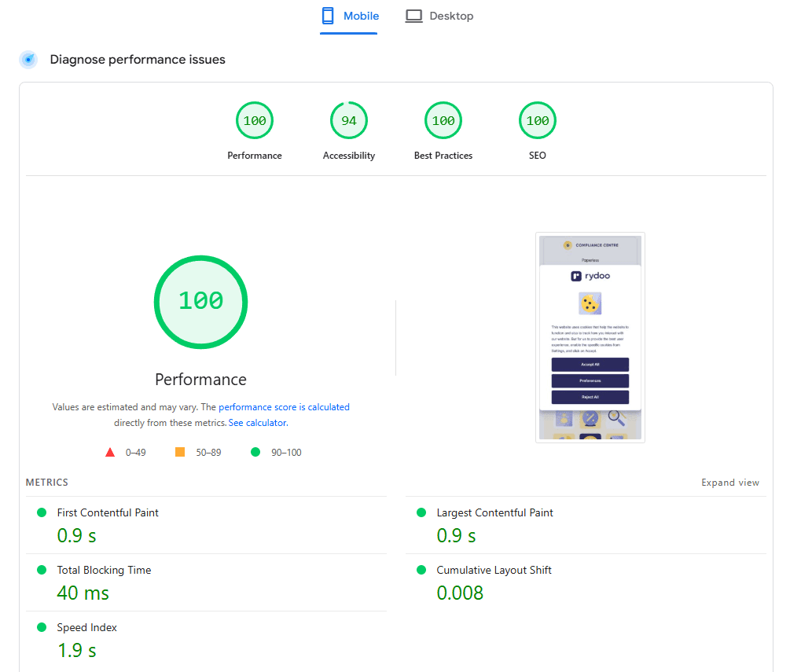Viewport: 801px width, 672px height.
Task: Toggle Expand view for metrics
Action: coord(730,483)
